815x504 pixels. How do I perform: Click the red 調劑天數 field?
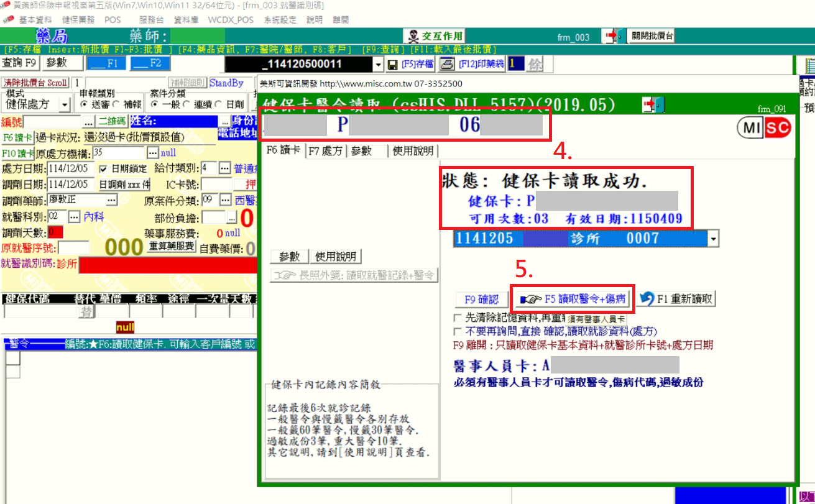click(55, 232)
